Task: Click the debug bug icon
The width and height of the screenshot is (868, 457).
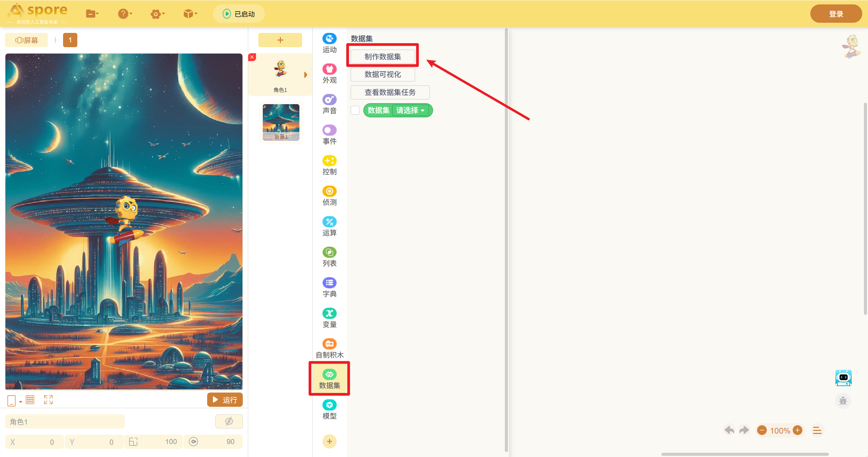Action: 843,401
